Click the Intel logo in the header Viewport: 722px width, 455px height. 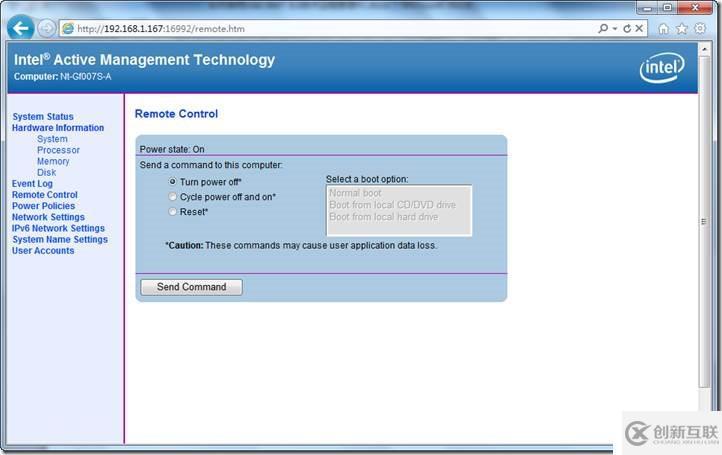[x=662, y=68]
